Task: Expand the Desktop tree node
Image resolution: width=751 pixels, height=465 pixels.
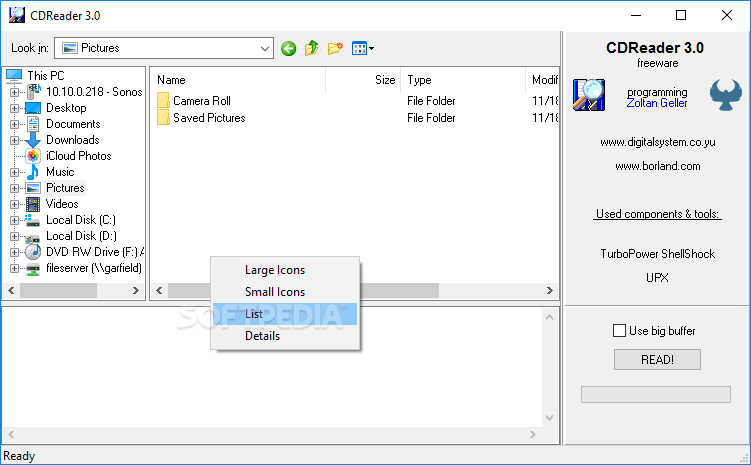Action: pyautogui.click(x=14, y=108)
